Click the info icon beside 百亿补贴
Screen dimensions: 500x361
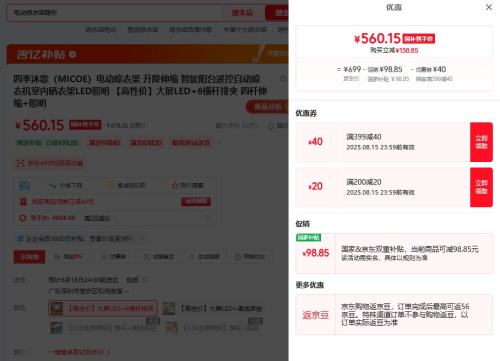coord(73,54)
